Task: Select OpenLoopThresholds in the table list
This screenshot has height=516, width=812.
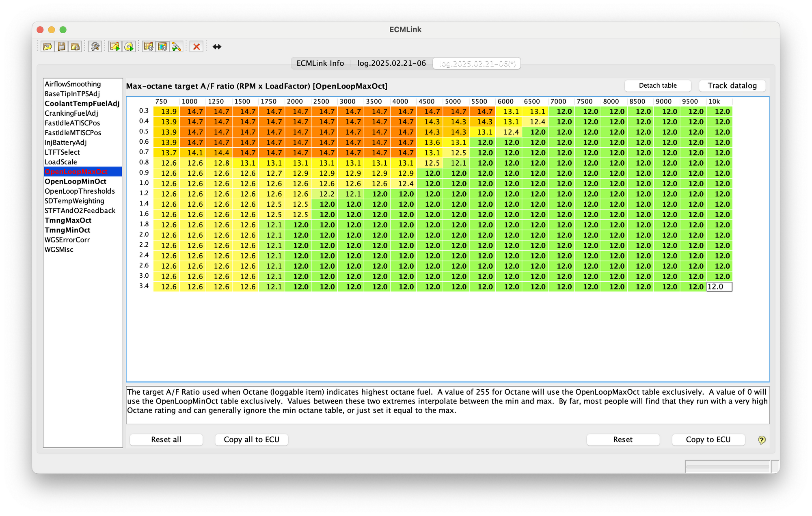Action: coord(83,191)
